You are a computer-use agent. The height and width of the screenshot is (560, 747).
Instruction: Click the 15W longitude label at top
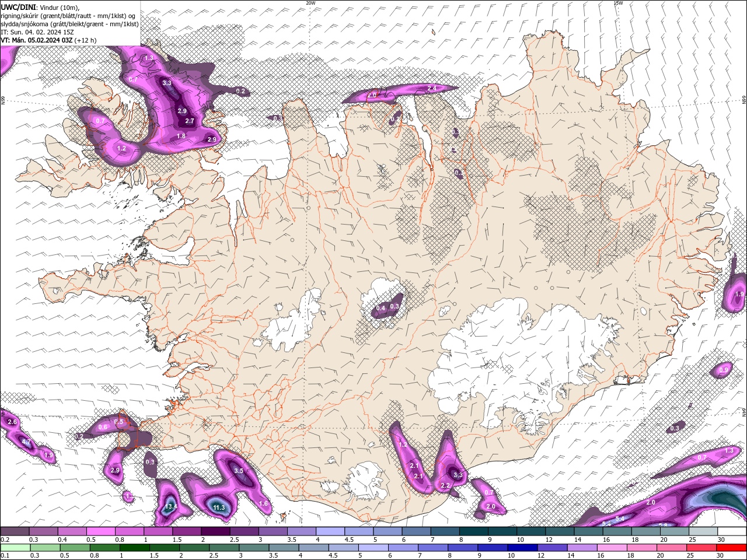(x=618, y=2)
